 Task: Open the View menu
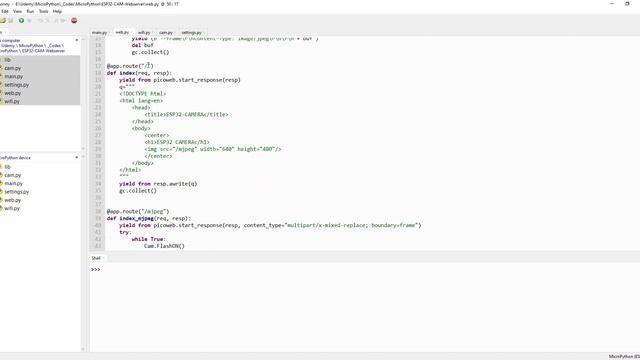pos(18,11)
